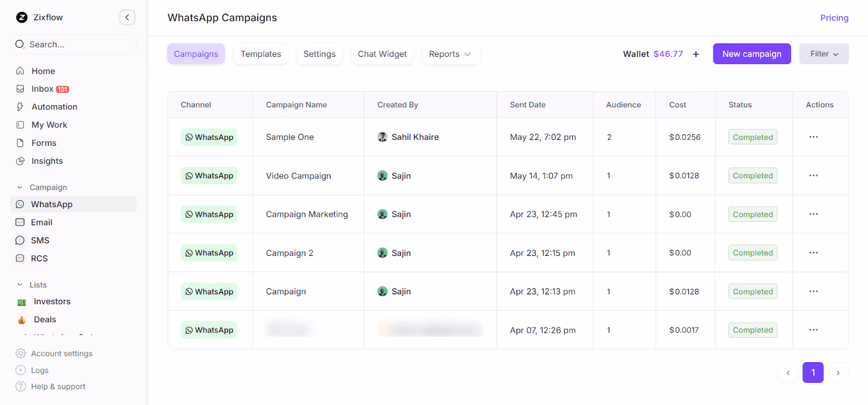Click the Audience column header
868x405 pixels.
(623, 105)
